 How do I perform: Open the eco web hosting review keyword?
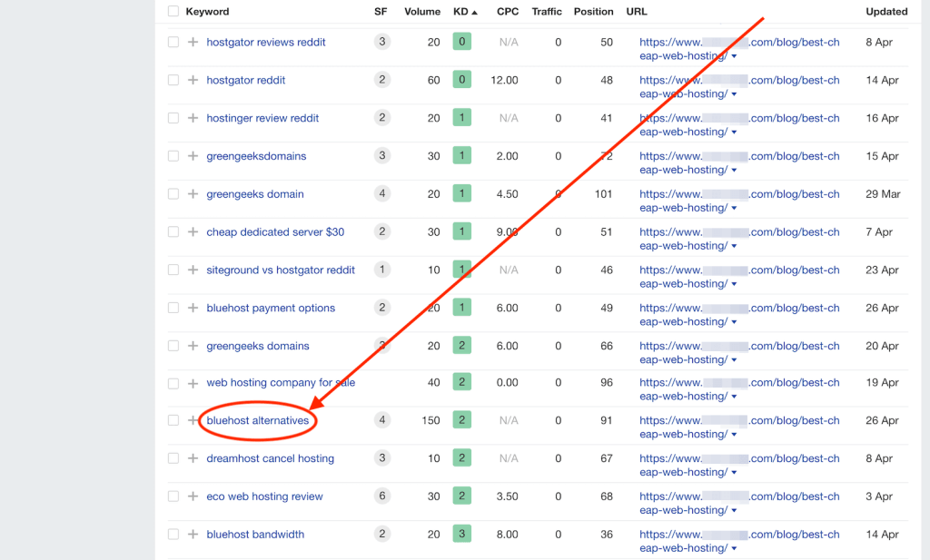pos(264,496)
